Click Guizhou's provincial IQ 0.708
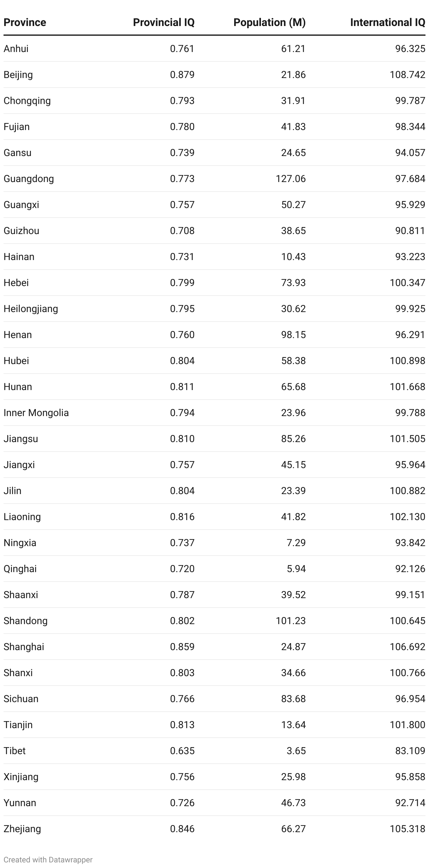The image size is (429, 868). [182, 231]
